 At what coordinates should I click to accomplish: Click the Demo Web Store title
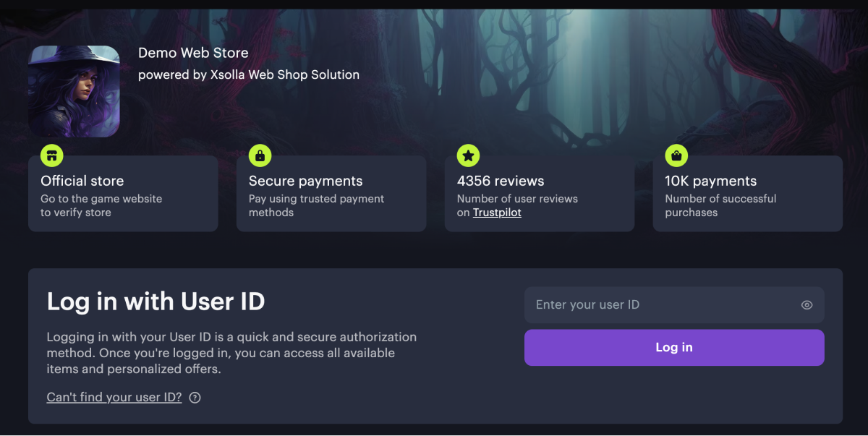pos(193,53)
